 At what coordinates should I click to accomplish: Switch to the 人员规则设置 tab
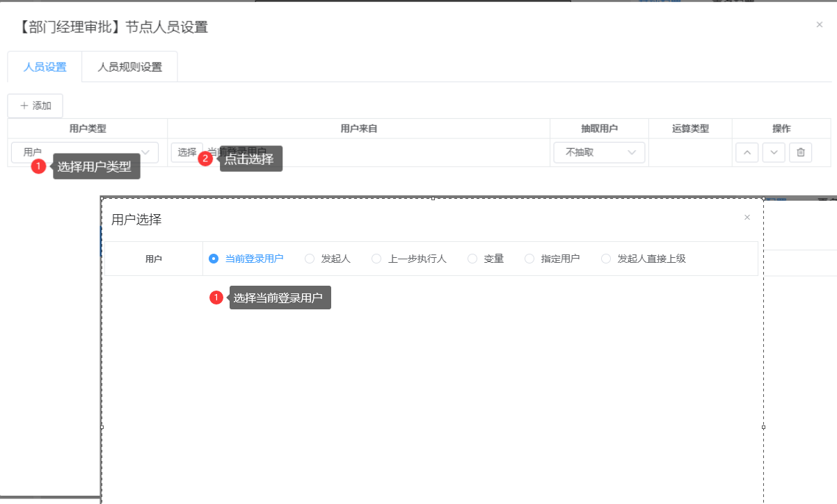(x=129, y=67)
